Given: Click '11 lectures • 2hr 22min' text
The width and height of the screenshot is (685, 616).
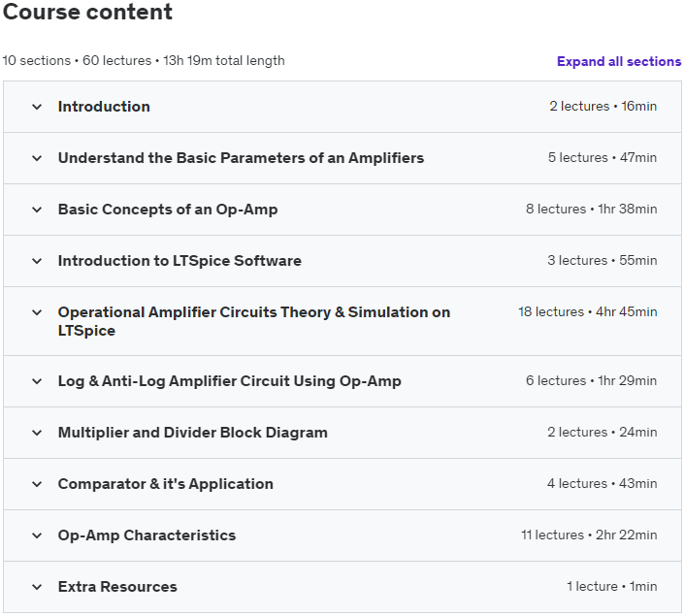Looking at the screenshot, I should coord(589,535).
